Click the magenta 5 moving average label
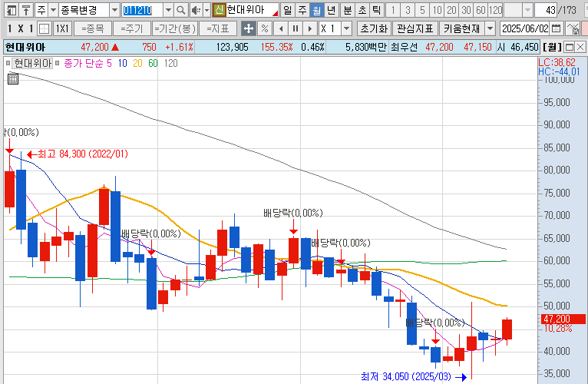Screen dimensions: 588x384 pyautogui.click(x=109, y=64)
